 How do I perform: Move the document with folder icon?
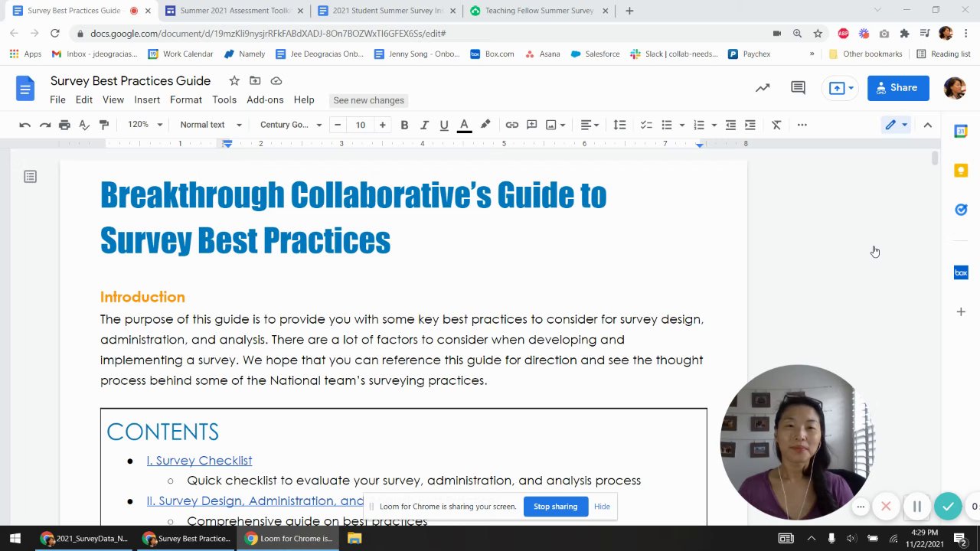point(255,80)
